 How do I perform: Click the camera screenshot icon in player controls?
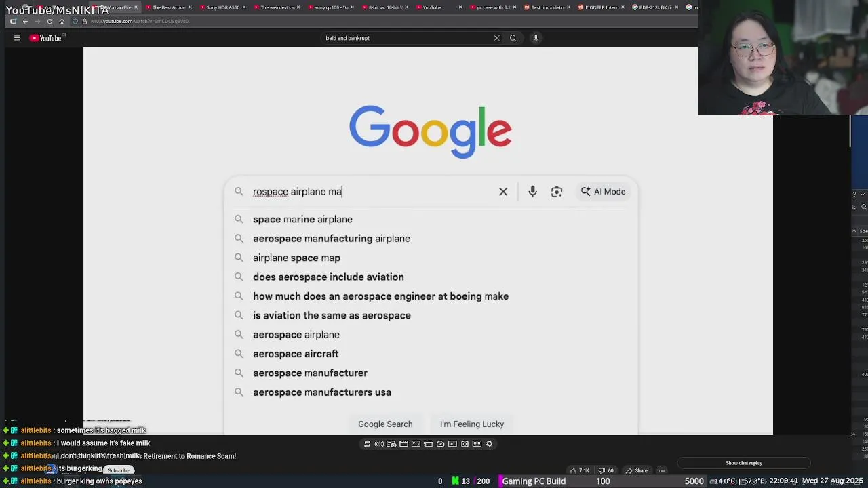[465, 444]
